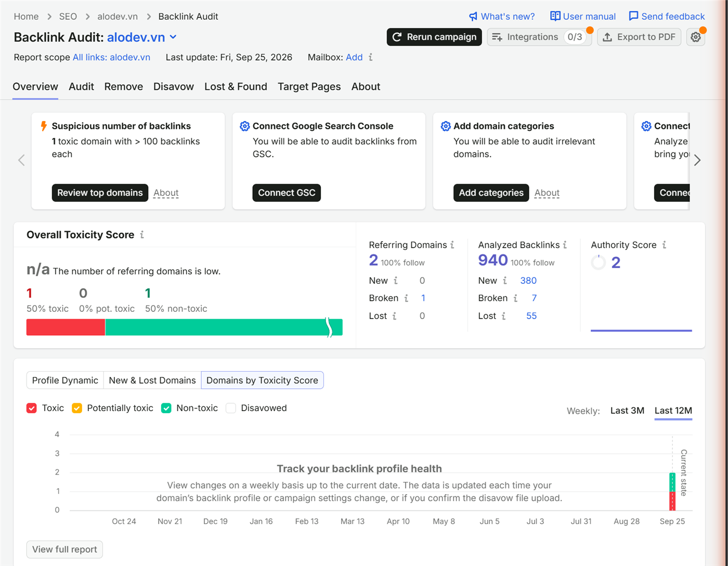Click the Home breadcrumb
This screenshot has width=728, height=566.
[26, 17]
